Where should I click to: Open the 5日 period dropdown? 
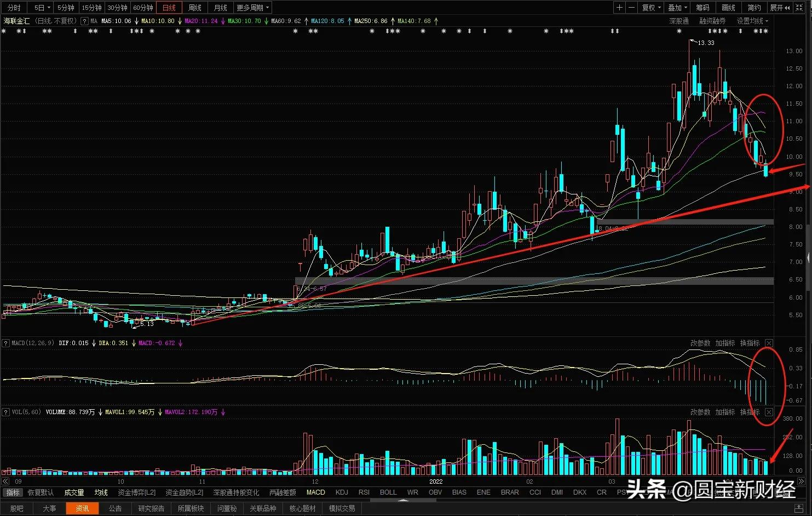pyautogui.click(x=42, y=8)
